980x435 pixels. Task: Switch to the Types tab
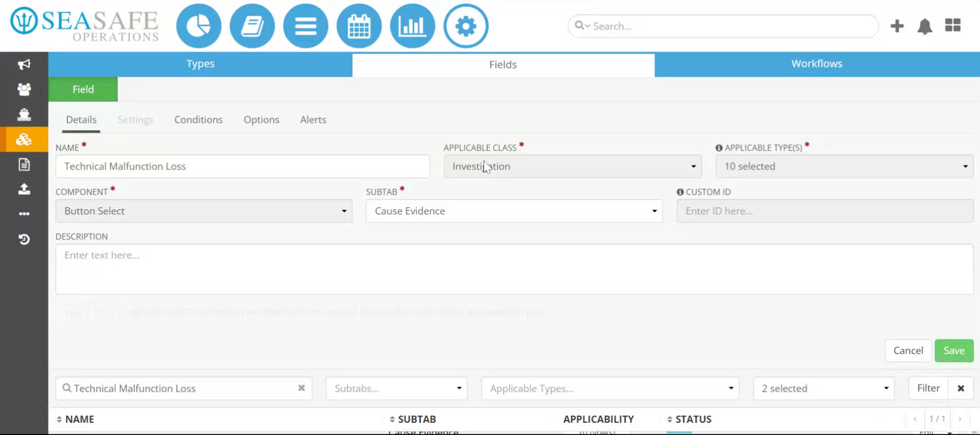click(200, 64)
